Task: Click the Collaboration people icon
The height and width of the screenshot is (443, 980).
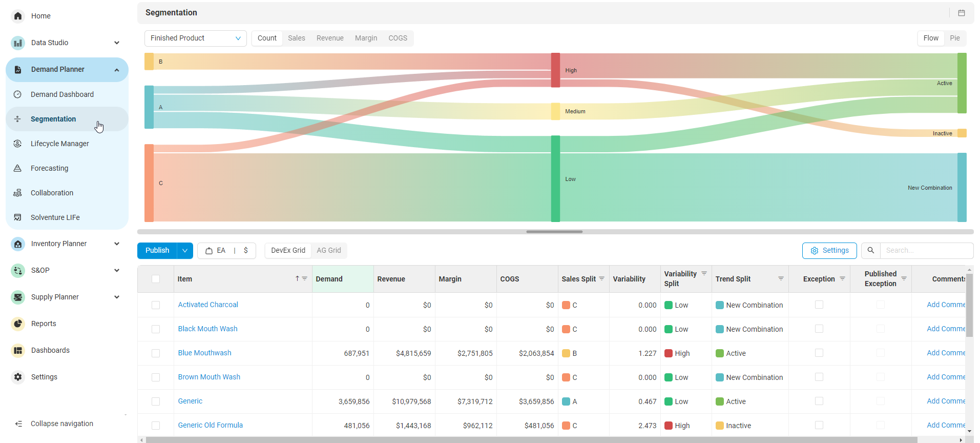Action: 17,193
